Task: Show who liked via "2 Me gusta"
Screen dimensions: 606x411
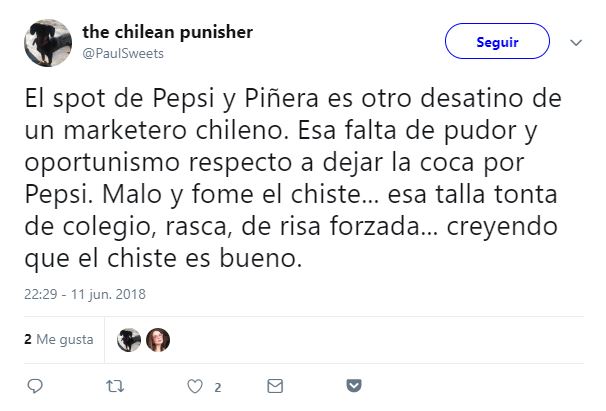Action: click(x=58, y=340)
